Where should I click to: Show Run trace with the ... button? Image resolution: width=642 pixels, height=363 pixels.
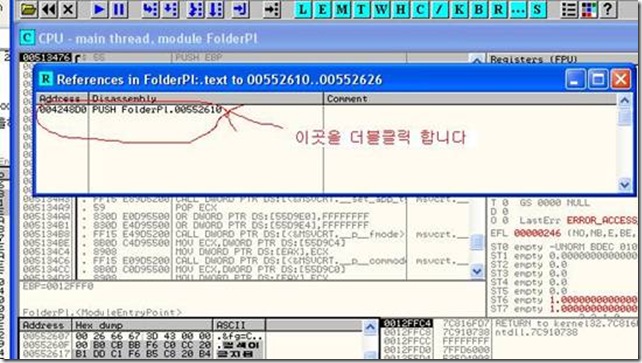[518, 9]
